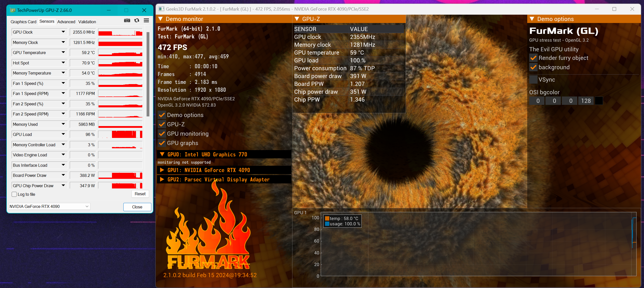Open the Hot Spot sensor dropdown
The image size is (644, 288).
click(63, 63)
